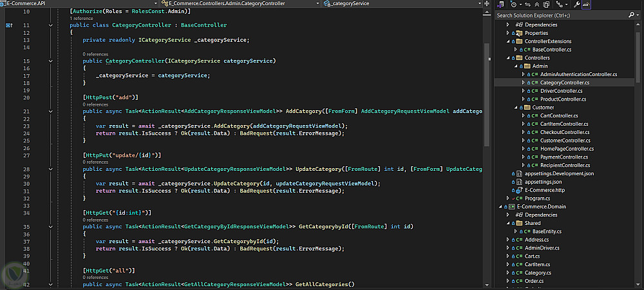Open search options dropdown arrow

(x=638, y=15)
